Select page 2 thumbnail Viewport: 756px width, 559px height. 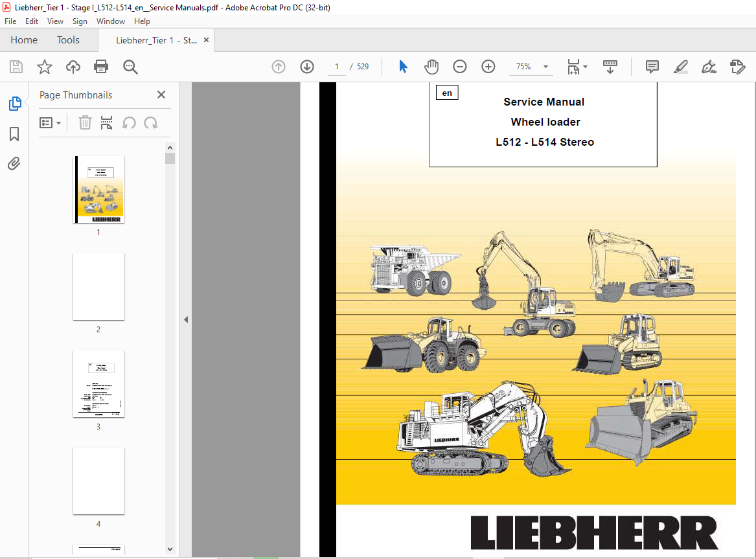[98, 287]
